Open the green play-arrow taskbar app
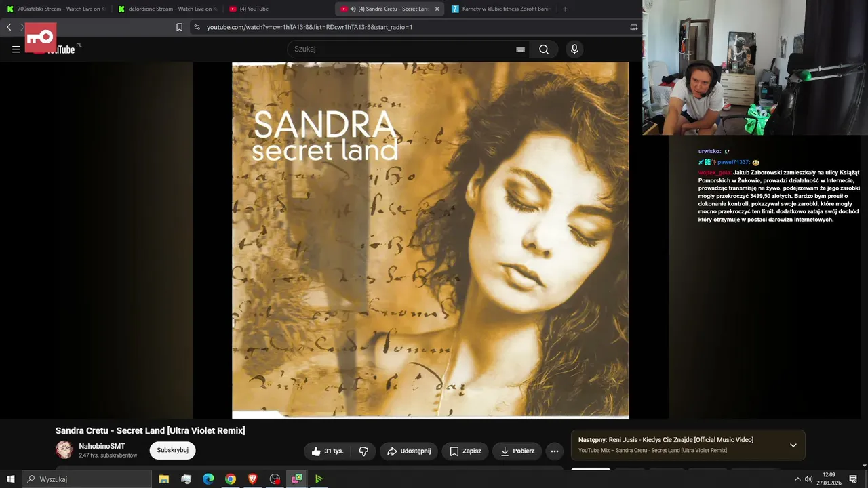Screen dimensions: 868x488 coord(319,479)
